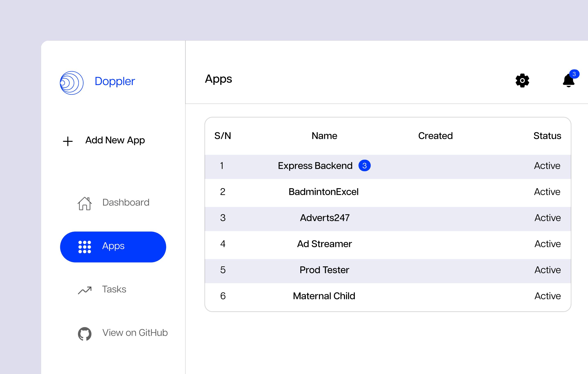Follow the View on GitHub link
The image size is (588, 374).
[x=135, y=333]
